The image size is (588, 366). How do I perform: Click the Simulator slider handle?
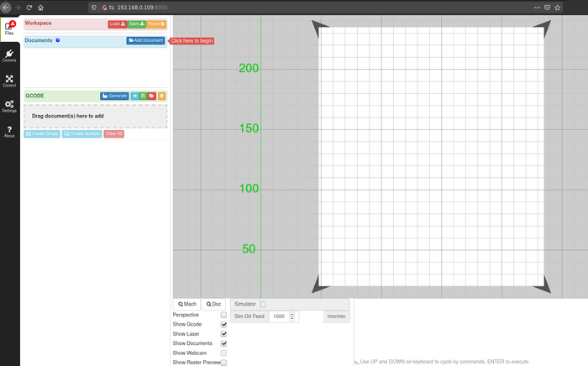(x=263, y=304)
